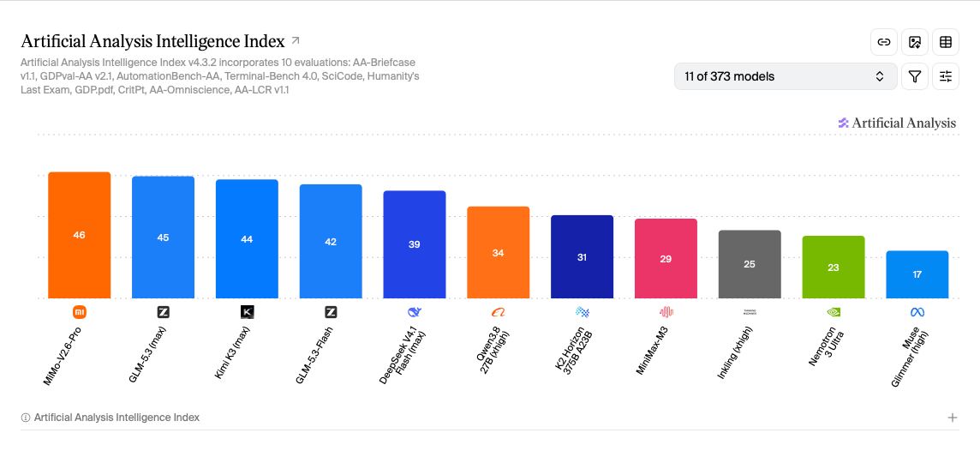Copy the chart link icon
This screenshot has width=980, height=463.
(884, 42)
